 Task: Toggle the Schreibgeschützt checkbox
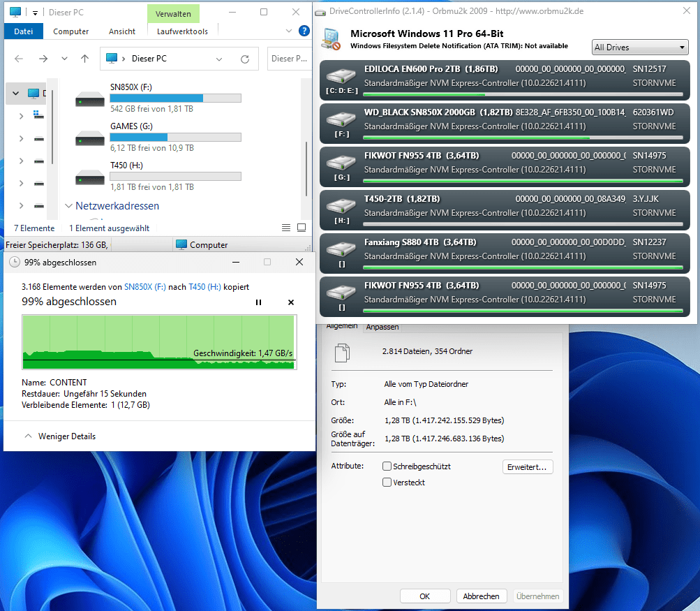click(x=387, y=466)
